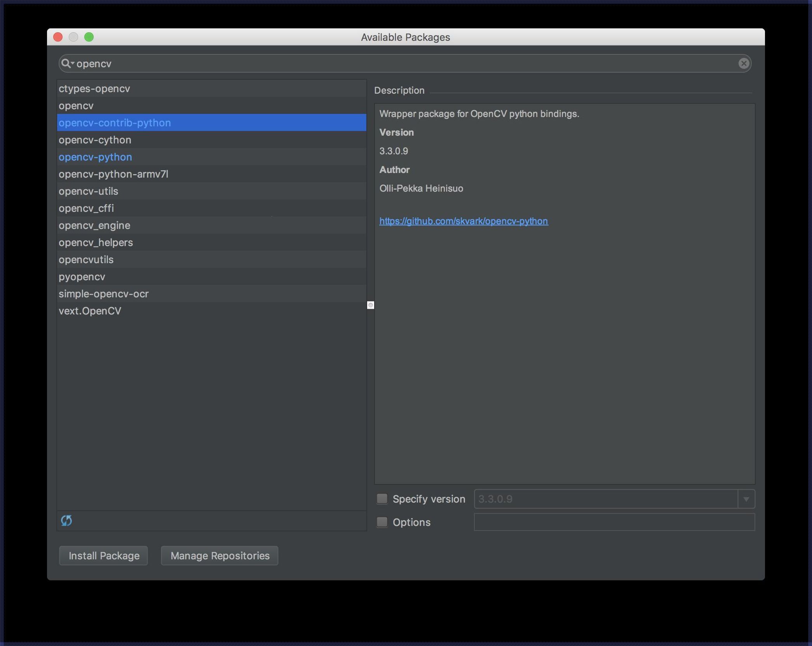Click Install Package button
Screen dimensions: 812x646
click(x=104, y=555)
